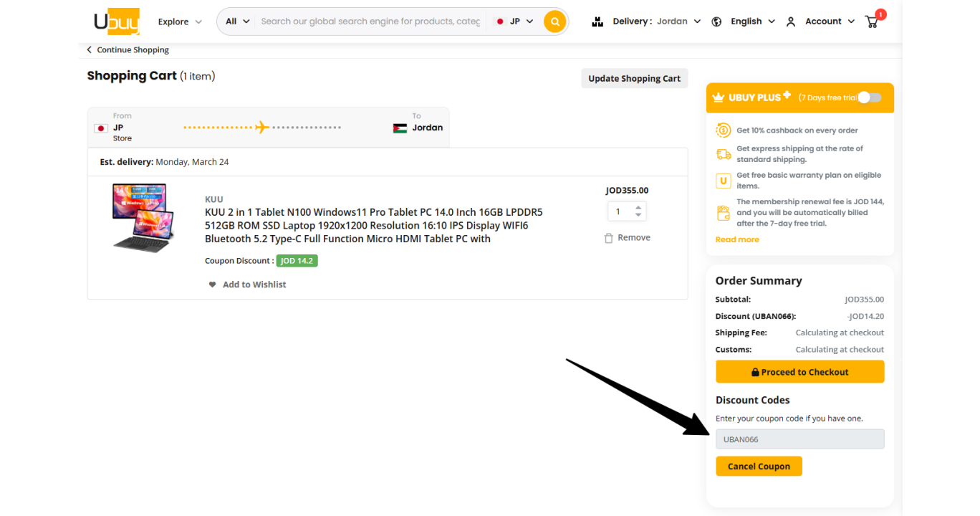980x516 pixels.
Task: Click the heart icon for wishlist
Action: [212, 285]
